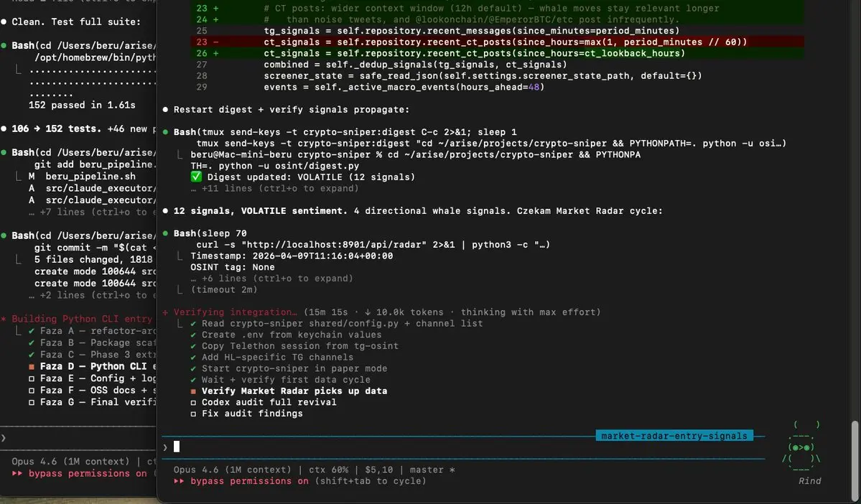Screen dimensions: 861x504
Task: Click the 'Timestamp: 2026-04-09T11:16:04+00:00' line
Action: click(292, 256)
